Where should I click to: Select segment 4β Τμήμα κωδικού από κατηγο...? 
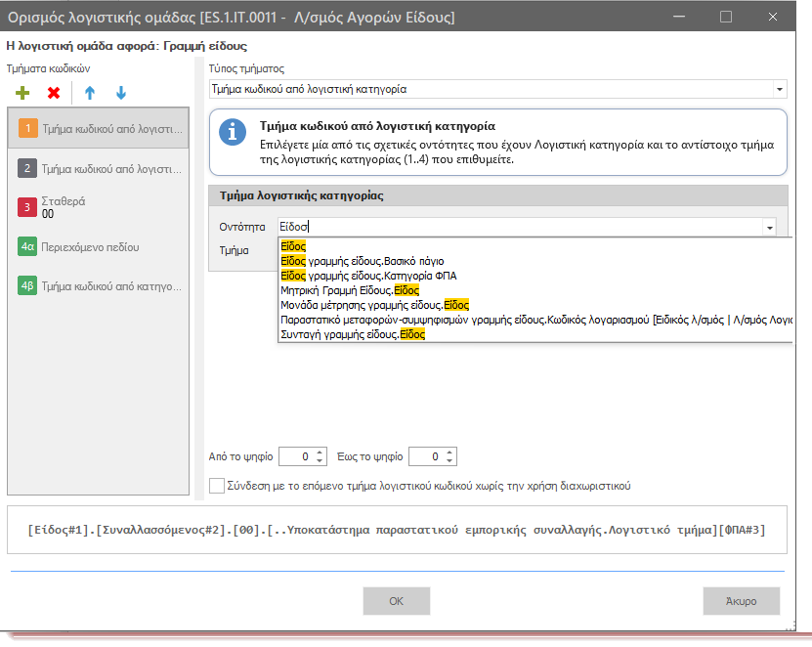click(x=99, y=286)
